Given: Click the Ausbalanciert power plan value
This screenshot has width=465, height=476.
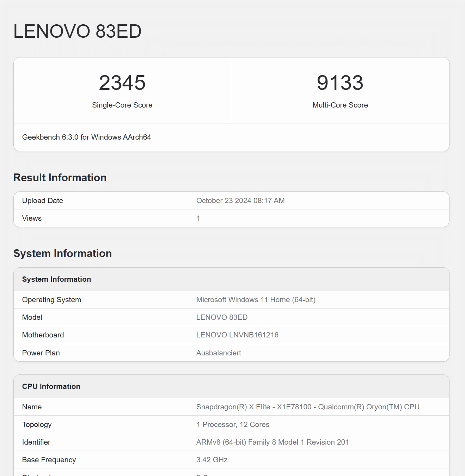Looking at the screenshot, I should point(219,353).
